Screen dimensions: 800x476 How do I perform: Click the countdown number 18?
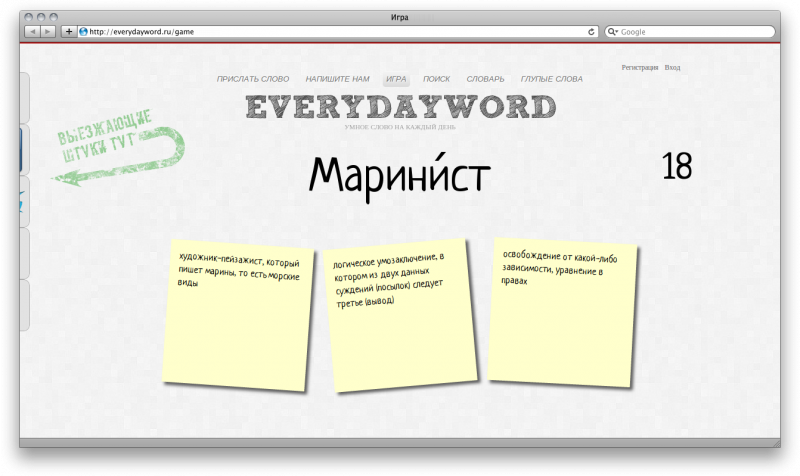(x=677, y=166)
